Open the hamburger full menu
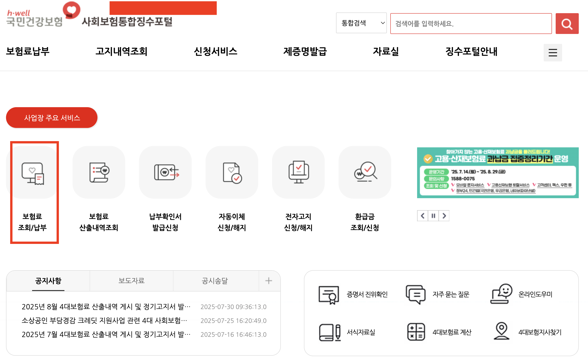Image resolution: width=588 pixels, height=364 pixels. tap(553, 52)
